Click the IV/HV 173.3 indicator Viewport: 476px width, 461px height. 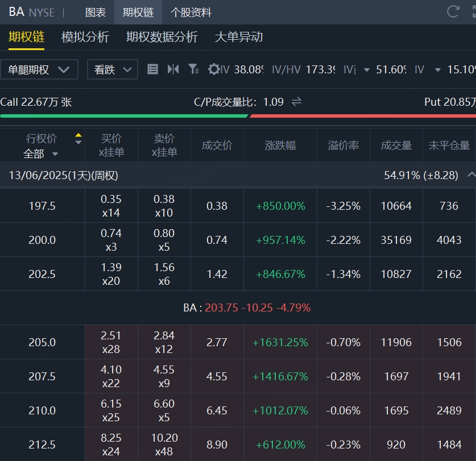304,69
